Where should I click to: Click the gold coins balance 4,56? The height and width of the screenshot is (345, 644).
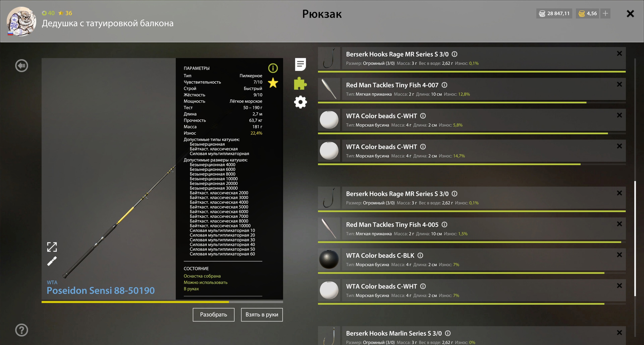coord(587,13)
